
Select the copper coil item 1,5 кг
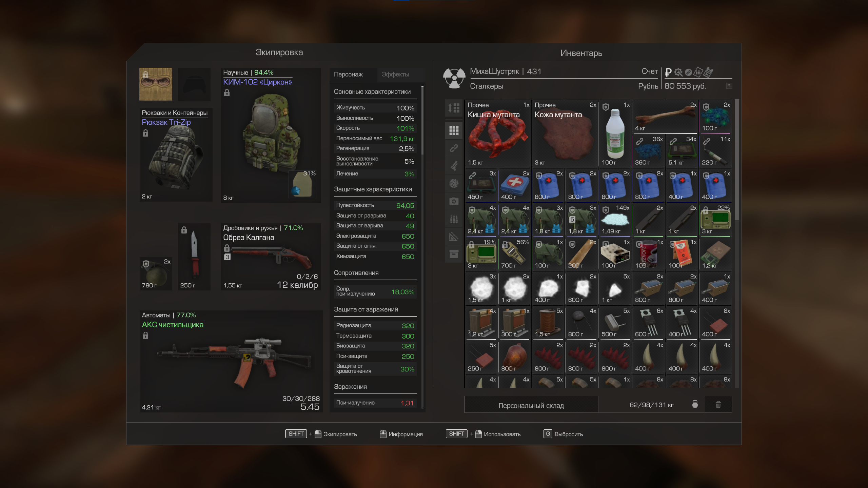pyautogui.click(x=548, y=323)
